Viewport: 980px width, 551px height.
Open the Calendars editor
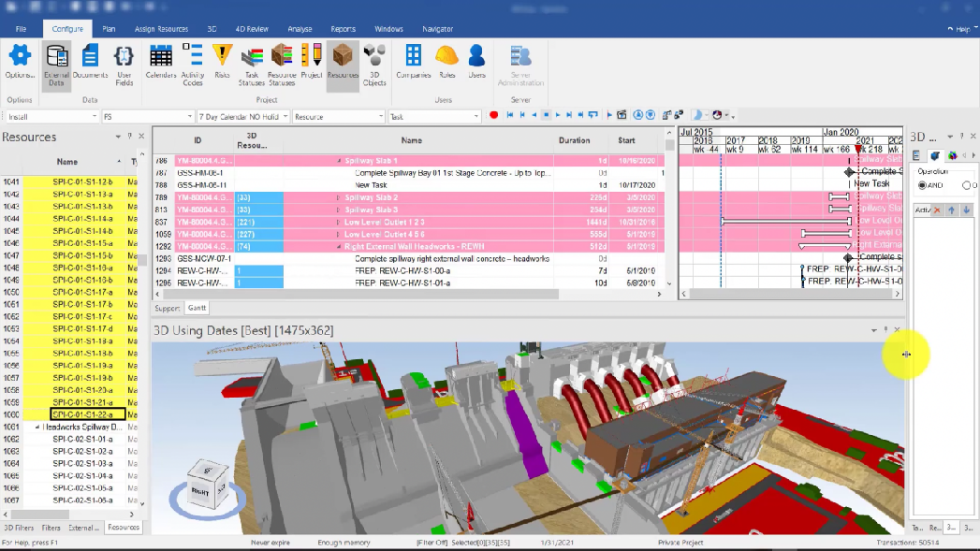click(x=160, y=62)
